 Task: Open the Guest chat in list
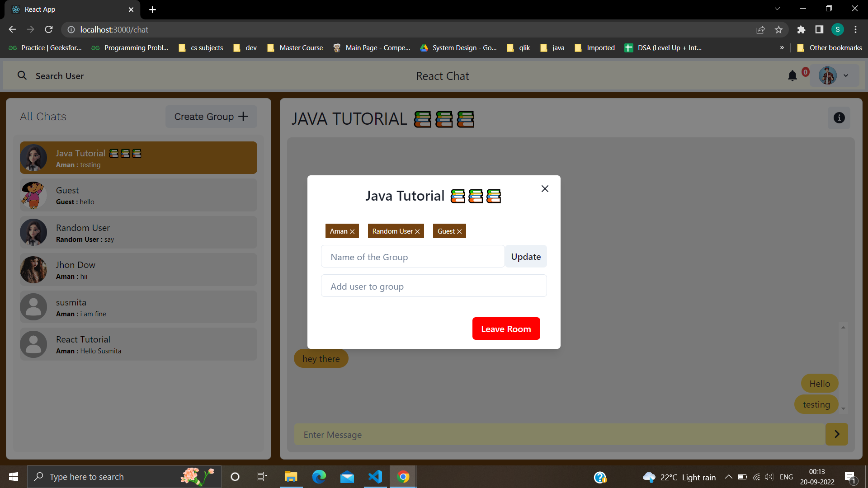pos(138,195)
